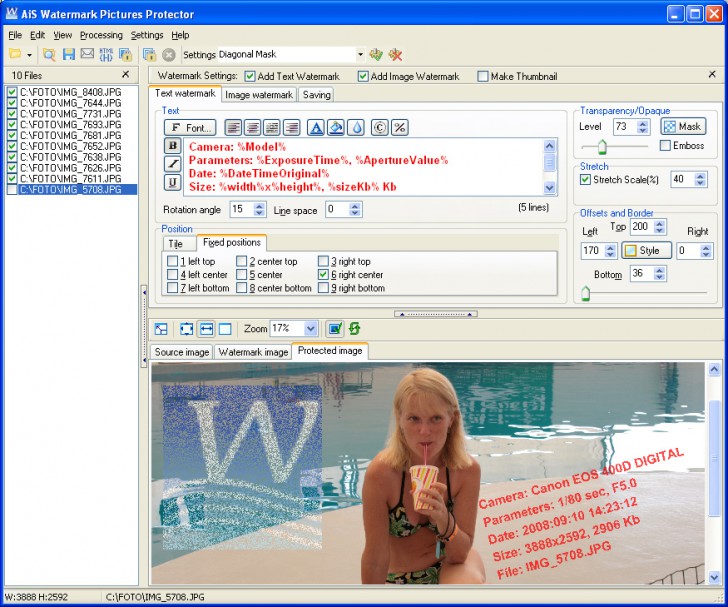Image resolution: width=728 pixels, height=607 pixels.
Task: Align watermark text right
Action: point(292,127)
